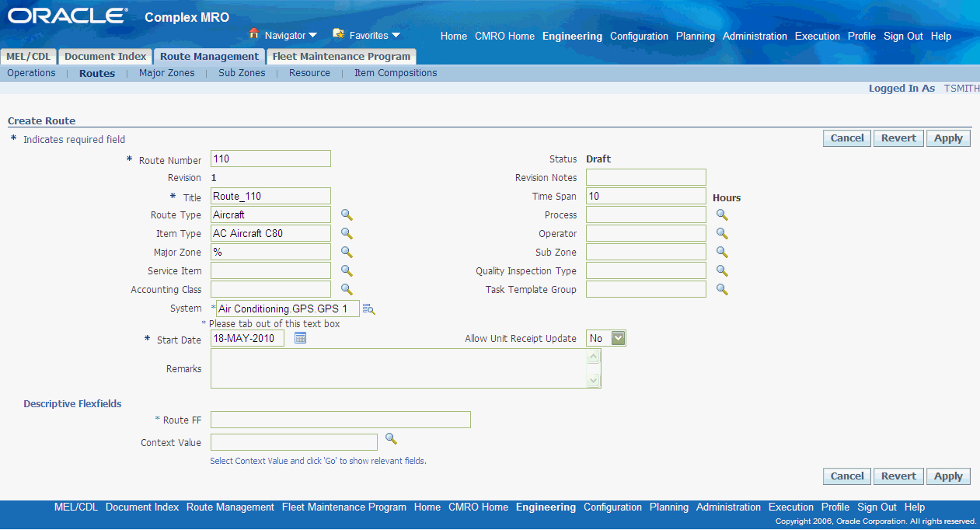Click the Time Span field
The image size is (980, 530).
646,196
